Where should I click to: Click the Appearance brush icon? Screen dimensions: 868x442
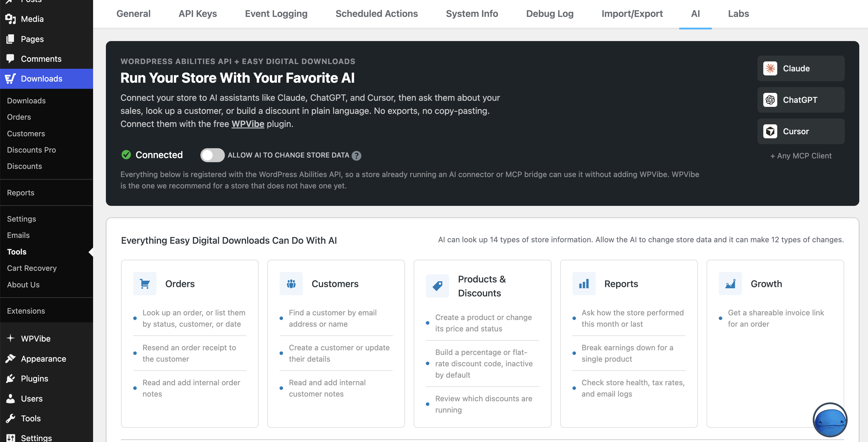[x=10, y=358]
